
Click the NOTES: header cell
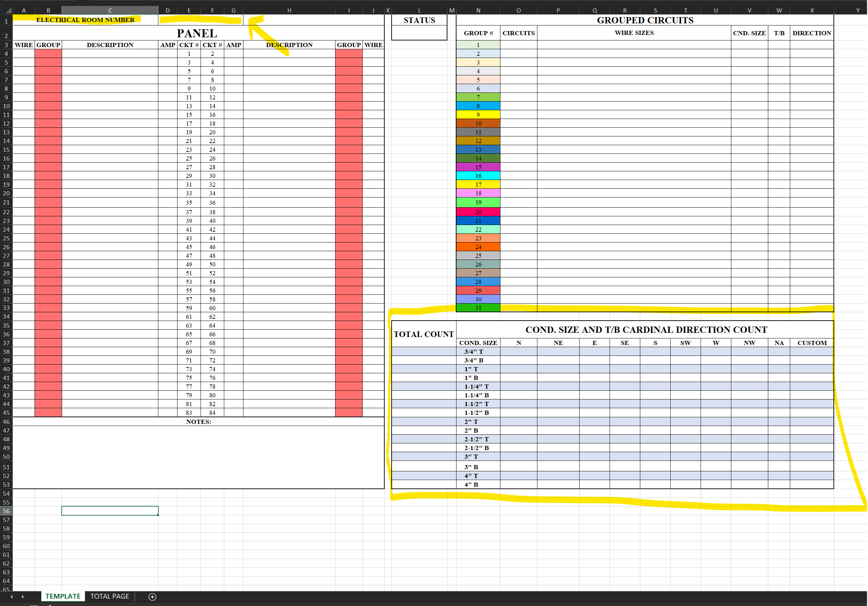(198, 422)
